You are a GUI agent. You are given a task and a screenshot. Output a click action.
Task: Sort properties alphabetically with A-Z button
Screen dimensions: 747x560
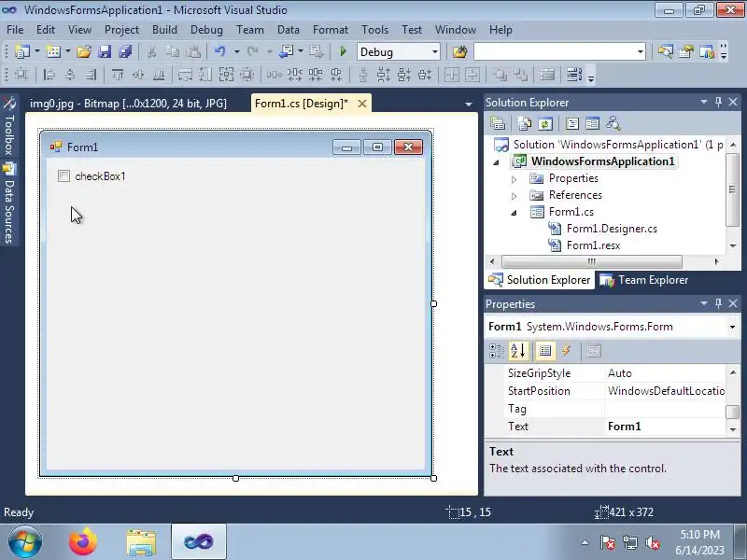(x=518, y=351)
